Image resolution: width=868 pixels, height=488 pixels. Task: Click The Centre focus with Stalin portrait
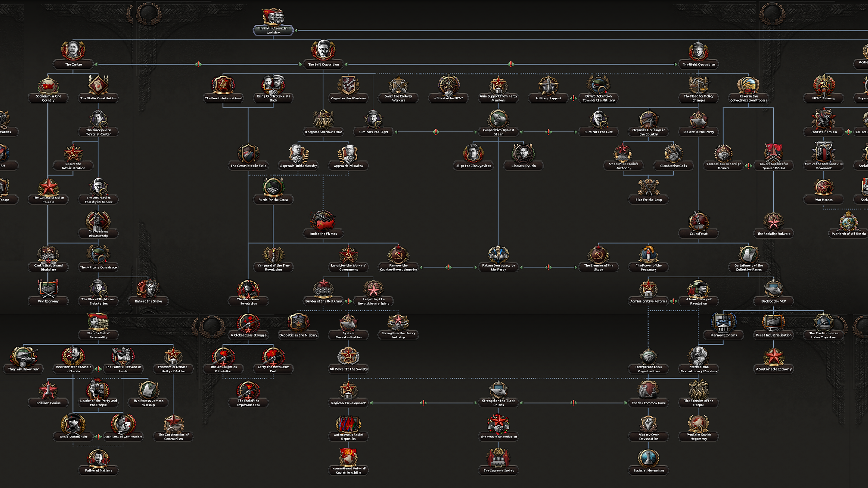[x=73, y=51]
